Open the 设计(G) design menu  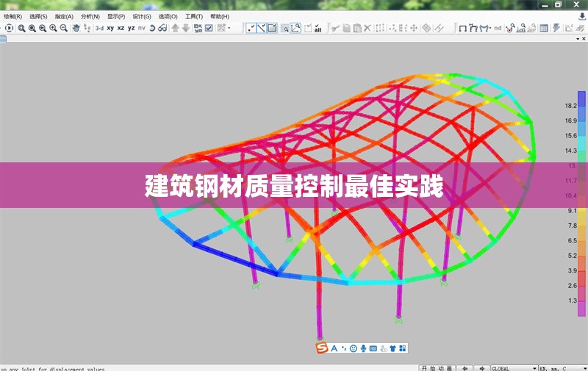tap(142, 16)
